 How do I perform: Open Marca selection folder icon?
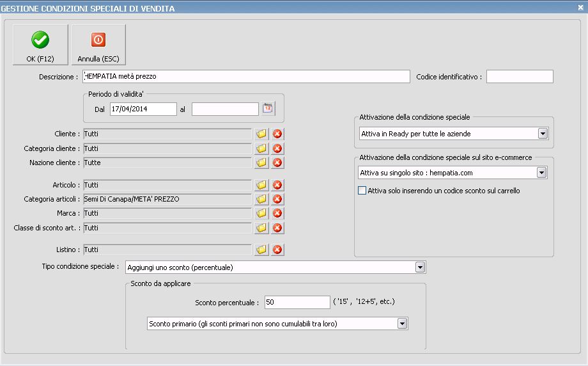[261, 213]
